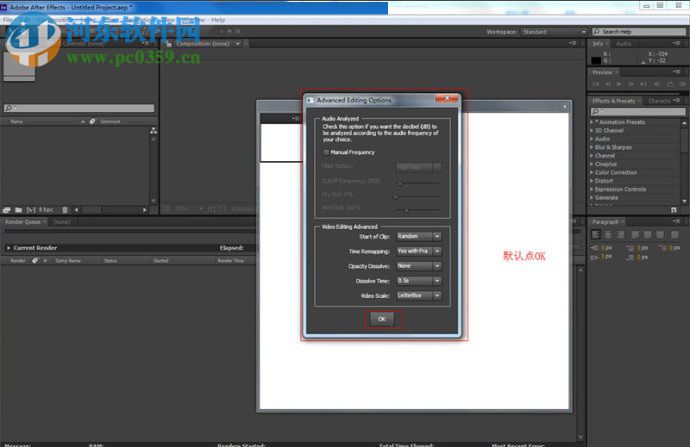This screenshot has height=447, width=690.
Task: Open the Workspace Standard dropdown
Action: pos(554,32)
